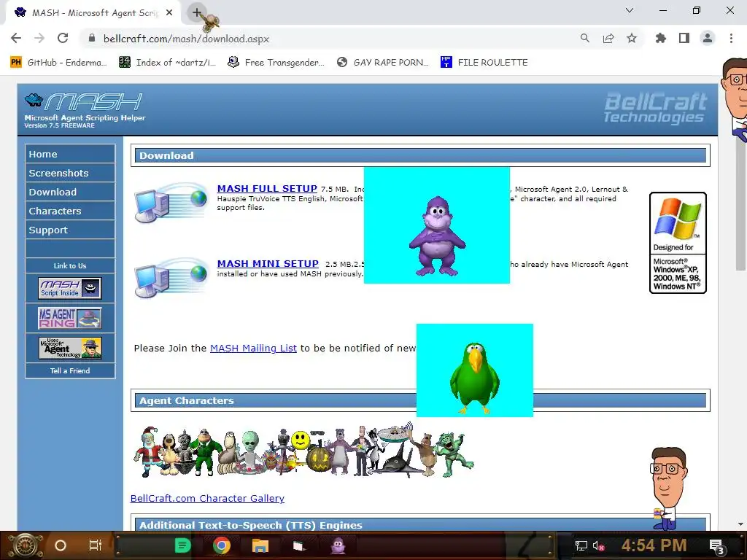Open purple Bonzi app on taskbar
This screenshot has height=560, width=747.
[338, 545]
